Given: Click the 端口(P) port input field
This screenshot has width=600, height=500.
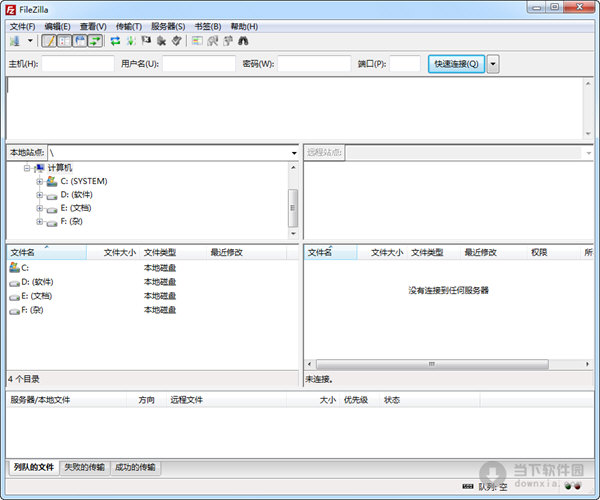Looking at the screenshot, I should click(x=405, y=64).
